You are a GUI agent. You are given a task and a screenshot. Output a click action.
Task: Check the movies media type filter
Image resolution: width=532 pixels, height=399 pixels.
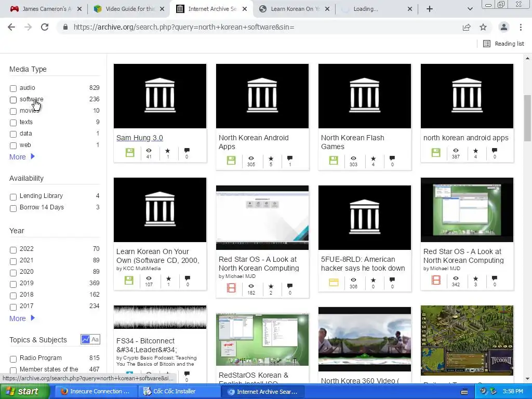13,111
